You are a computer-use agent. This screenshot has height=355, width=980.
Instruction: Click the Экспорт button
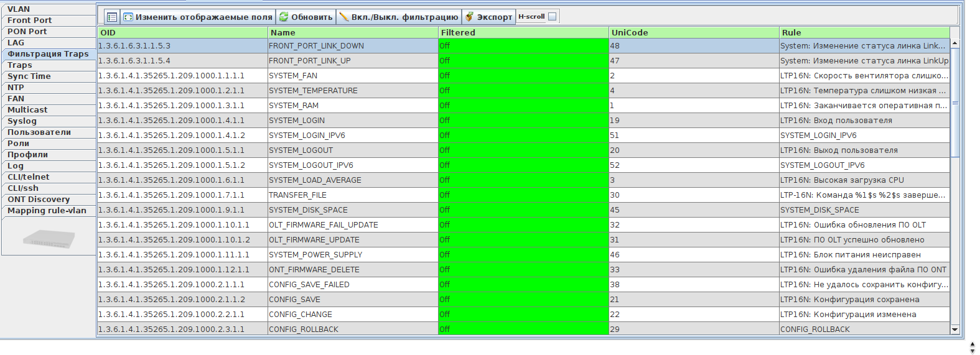point(488,17)
